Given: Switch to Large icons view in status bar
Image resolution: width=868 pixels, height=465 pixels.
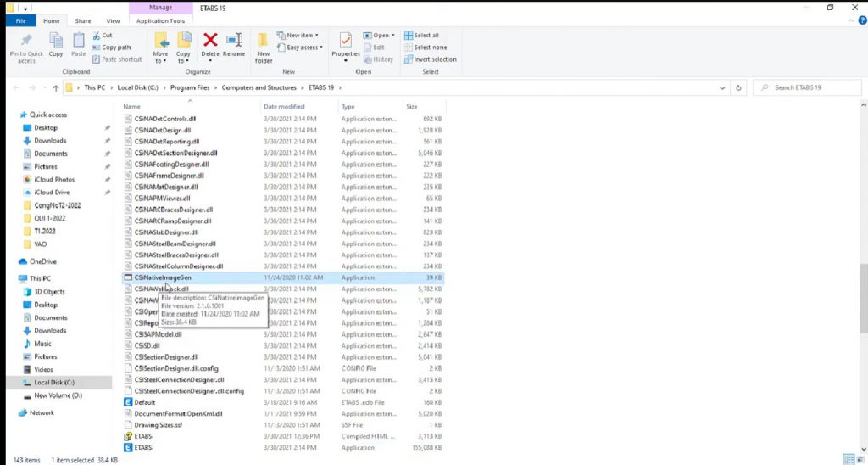Looking at the screenshot, I should pyautogui.click(x=860, y=459).
